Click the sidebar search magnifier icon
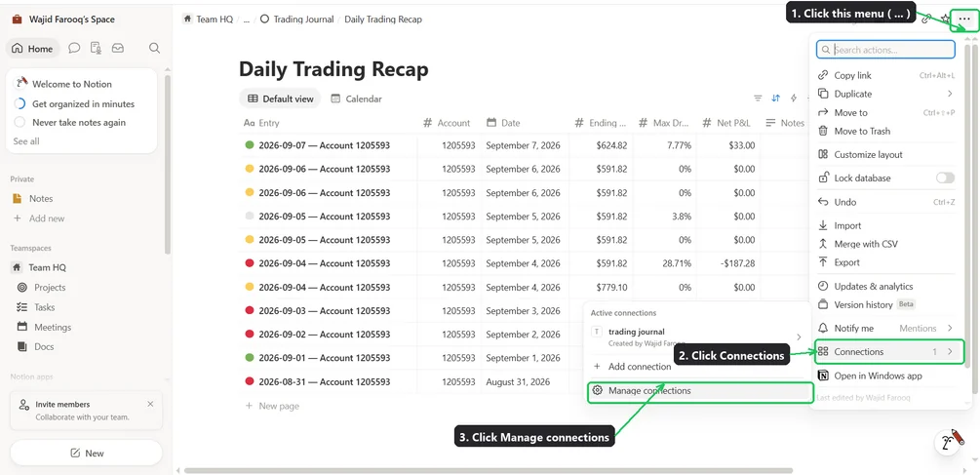The width and height of the screenshot is (980, 475). [x=154, y=48]
